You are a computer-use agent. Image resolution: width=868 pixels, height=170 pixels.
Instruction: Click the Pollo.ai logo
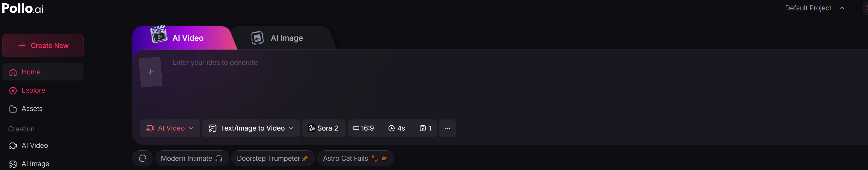point(23,8)
